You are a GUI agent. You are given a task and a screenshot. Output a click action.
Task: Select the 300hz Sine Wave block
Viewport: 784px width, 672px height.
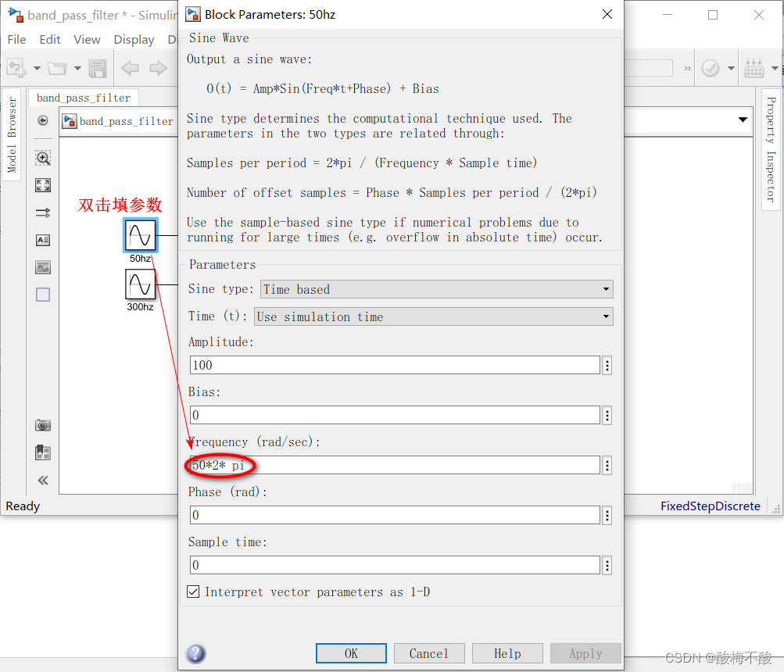click(141, 284)
